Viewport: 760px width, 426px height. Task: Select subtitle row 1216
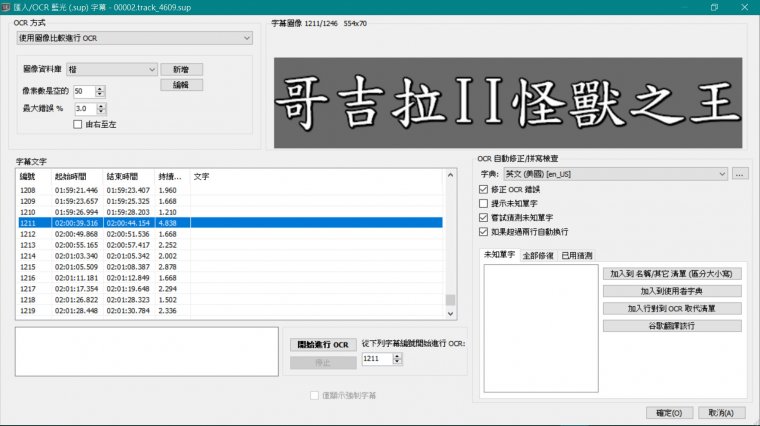(230, 278)
